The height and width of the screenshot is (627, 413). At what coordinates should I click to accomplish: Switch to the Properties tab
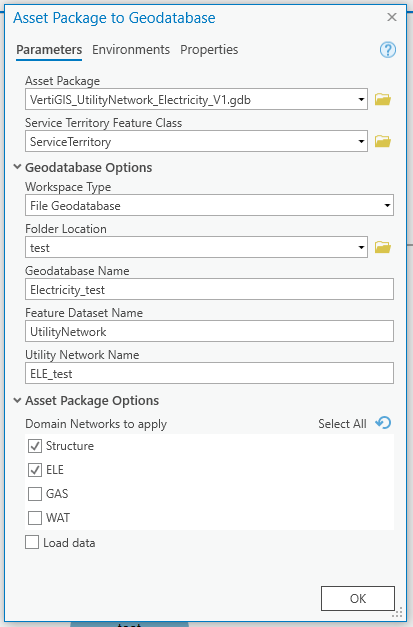click(209, 50)
